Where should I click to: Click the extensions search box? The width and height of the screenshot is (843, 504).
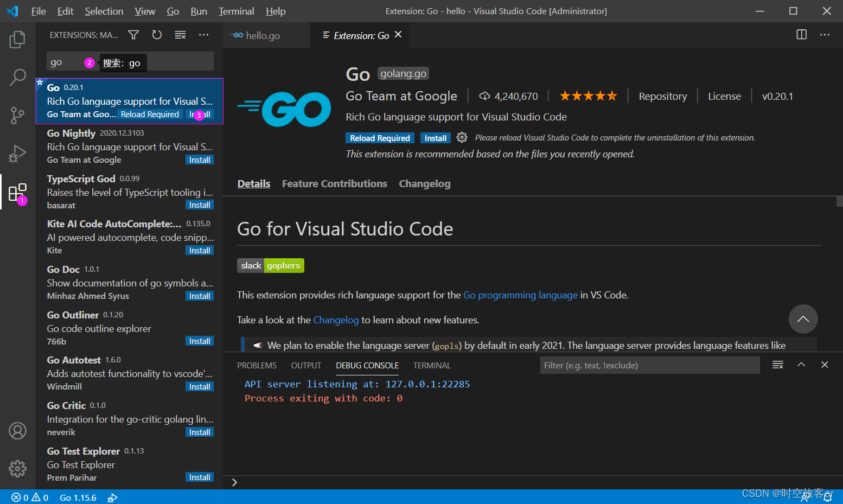(x=130, y=62)
